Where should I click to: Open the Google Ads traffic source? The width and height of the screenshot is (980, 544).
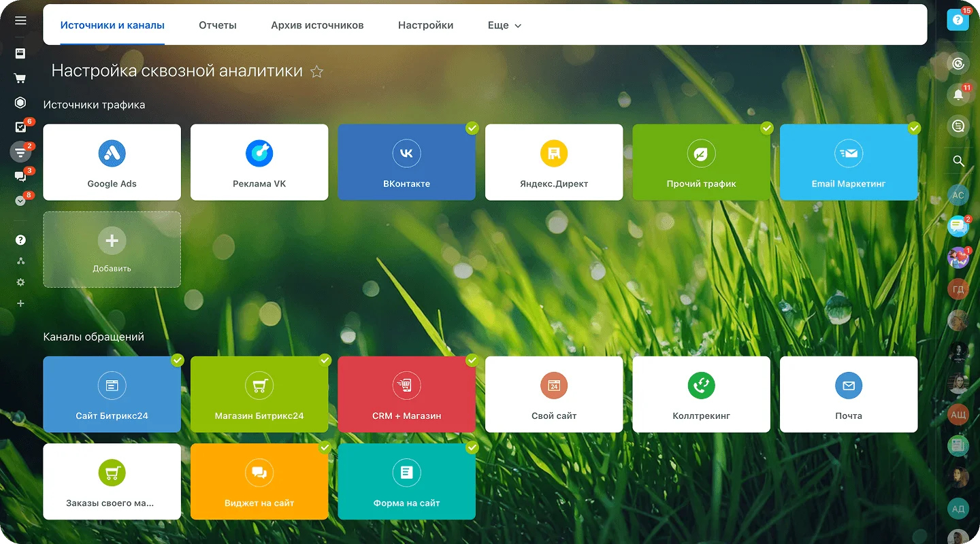[x=112, y=162]
